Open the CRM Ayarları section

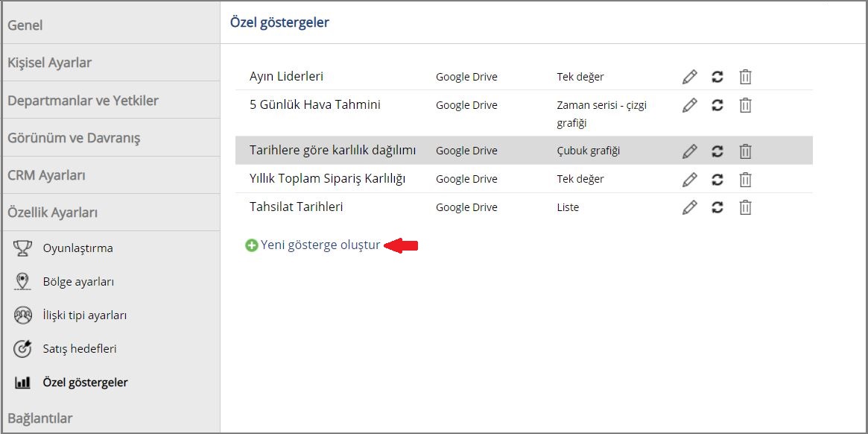point(111,175)
